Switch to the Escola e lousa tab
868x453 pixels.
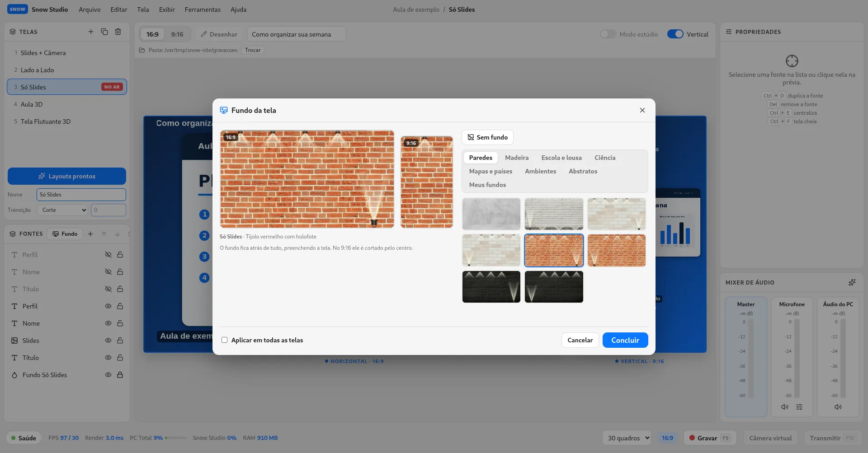tap(561, 158)
